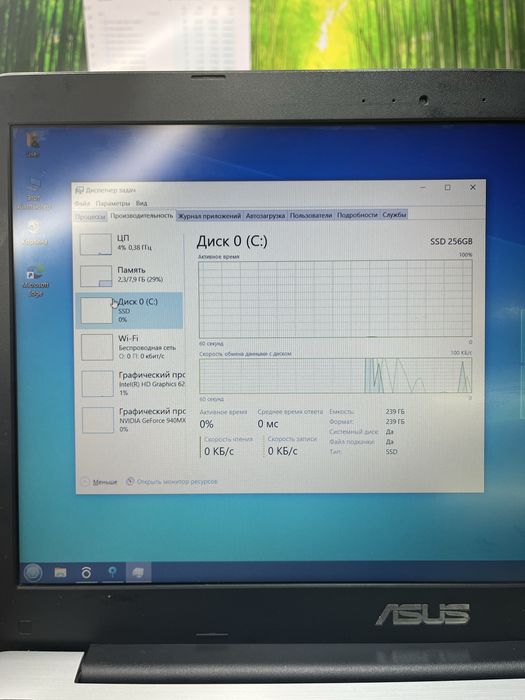
Task: Click the ЦП mini graph thumbnail
Action: pos(96,244)
